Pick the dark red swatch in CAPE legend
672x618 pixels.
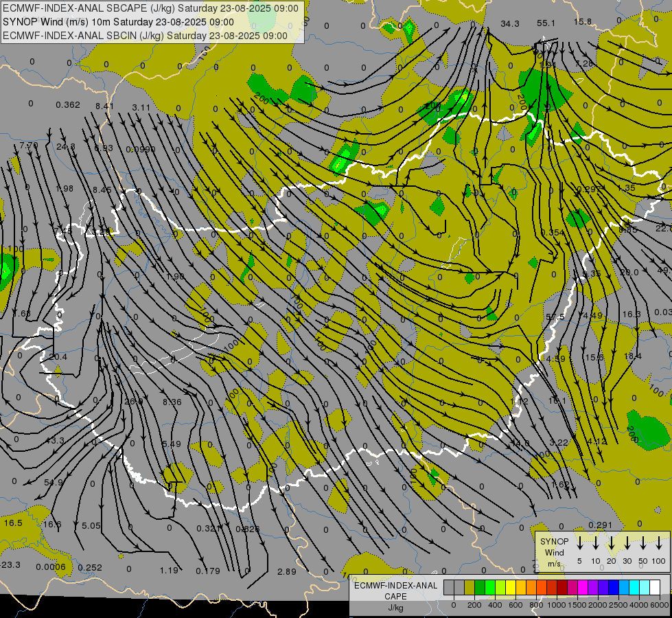tap(562, 587)
